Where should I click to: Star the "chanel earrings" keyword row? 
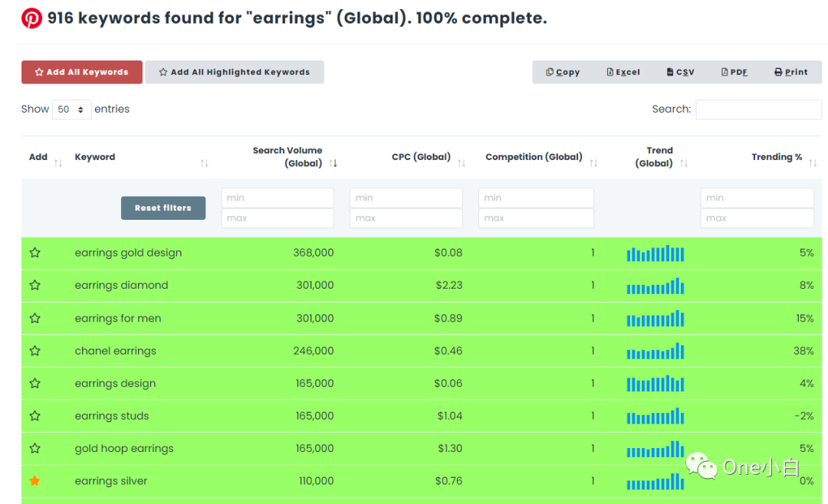[x=34, y=351]
